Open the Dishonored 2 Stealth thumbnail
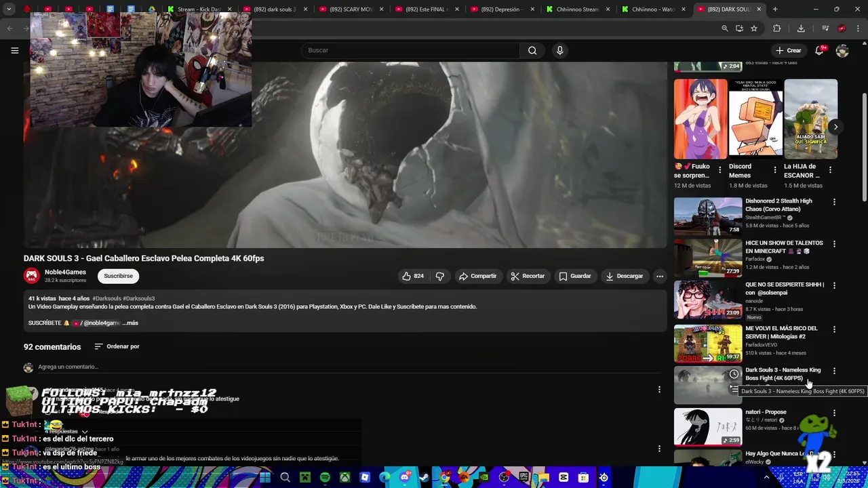 (708, 216)
